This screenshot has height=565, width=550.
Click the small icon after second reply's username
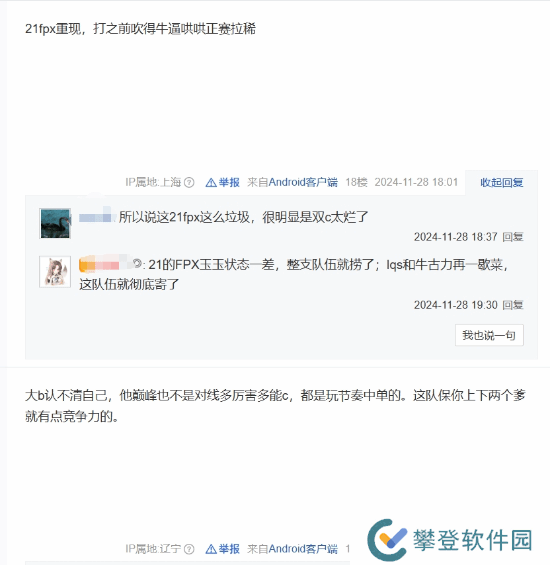pos(137,264)
